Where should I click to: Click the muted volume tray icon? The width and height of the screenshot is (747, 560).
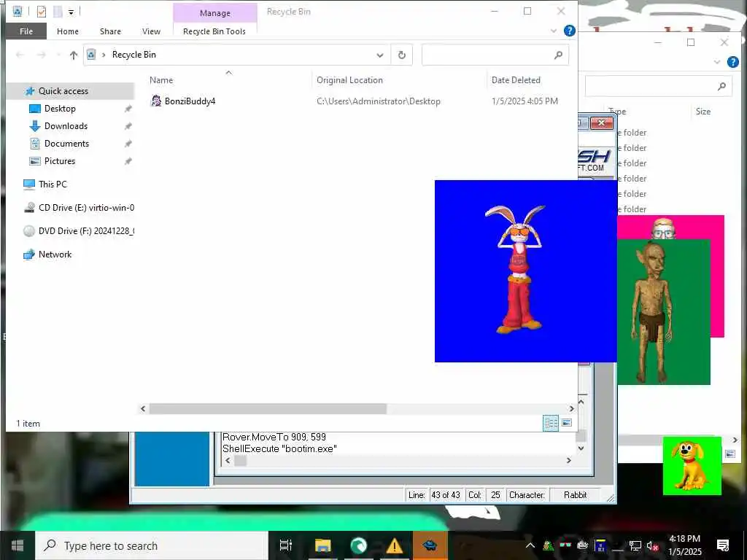pyautogui.click(x=651, y=546)
